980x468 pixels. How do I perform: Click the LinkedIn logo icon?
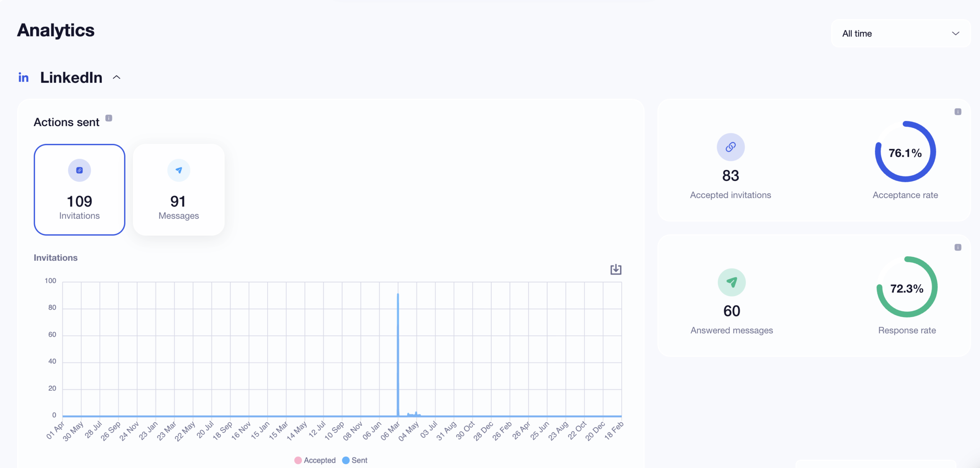coord(23,78)
